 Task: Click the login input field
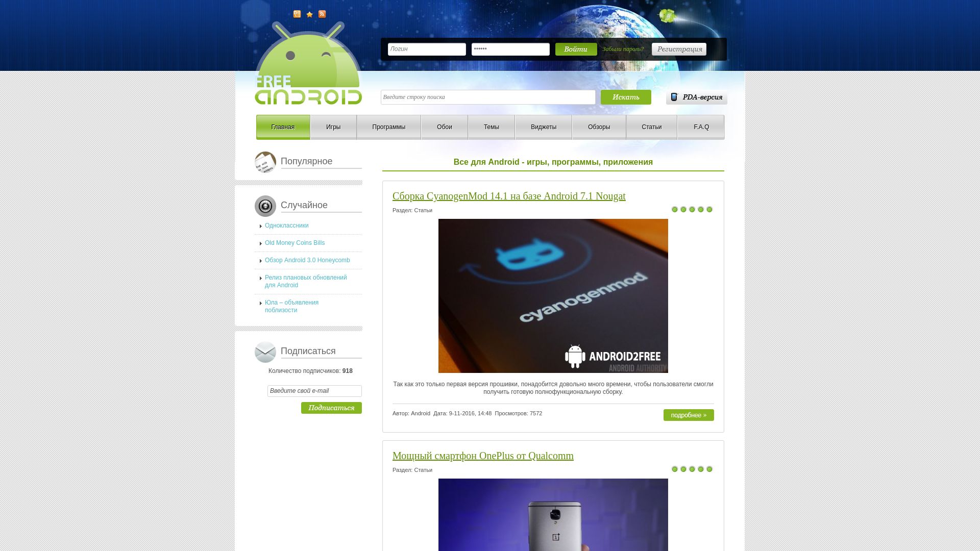click(427, 48)
